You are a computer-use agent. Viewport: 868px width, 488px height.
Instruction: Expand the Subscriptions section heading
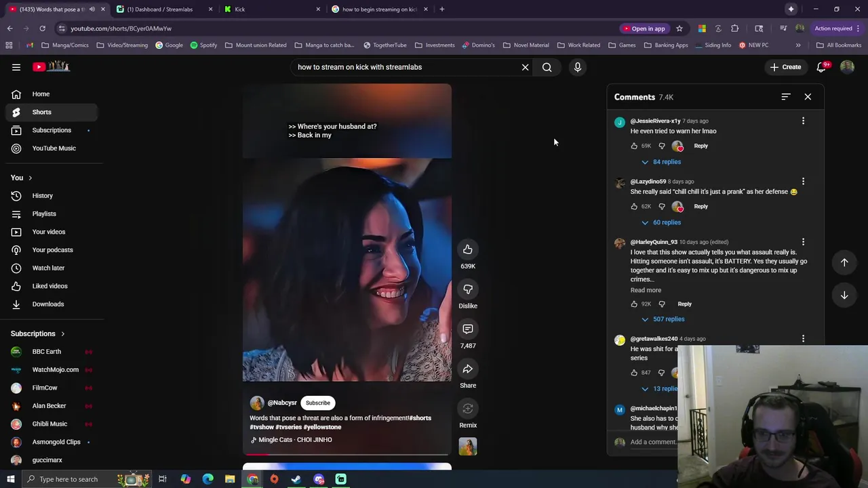coord(38,333)
